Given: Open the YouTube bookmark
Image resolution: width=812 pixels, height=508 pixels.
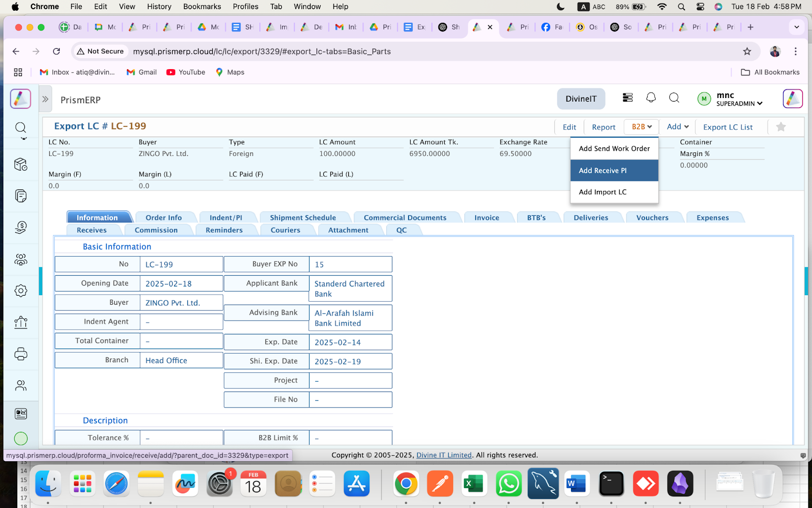Looking at the screenshot, I should [x=186, y=72].
